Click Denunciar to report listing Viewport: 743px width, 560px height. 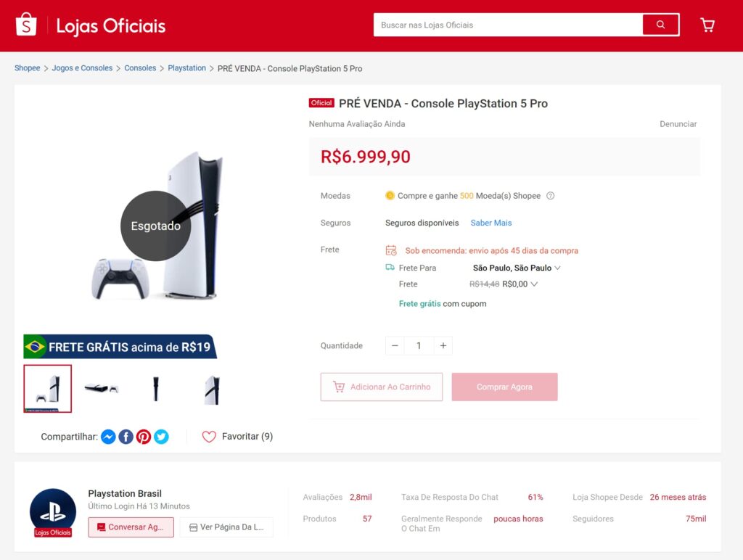point(678,123)
